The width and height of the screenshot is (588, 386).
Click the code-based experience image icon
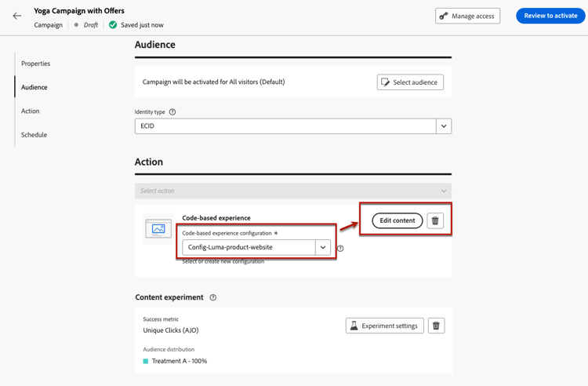pos(158,229)
